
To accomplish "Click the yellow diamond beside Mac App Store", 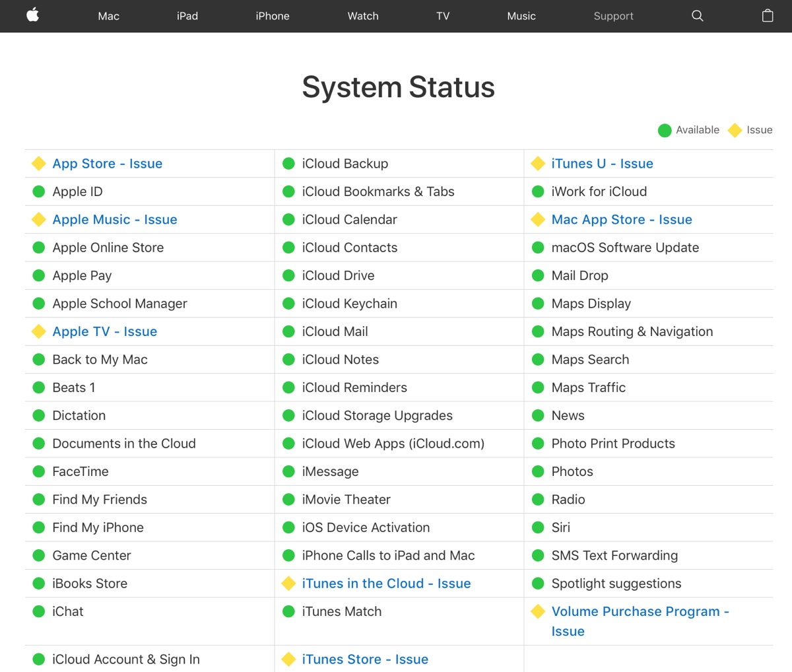I will [538, 219].
